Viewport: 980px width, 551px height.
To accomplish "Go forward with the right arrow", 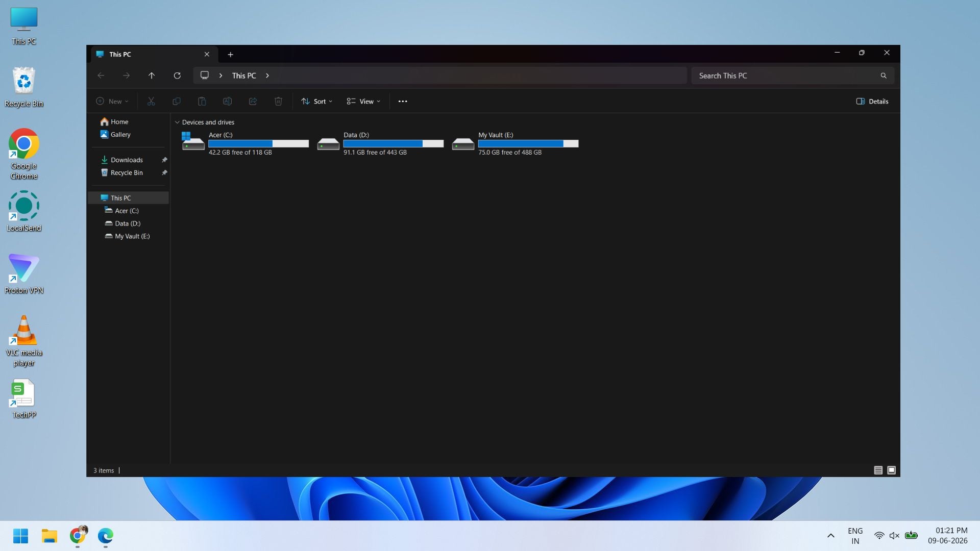I will 126,76.
